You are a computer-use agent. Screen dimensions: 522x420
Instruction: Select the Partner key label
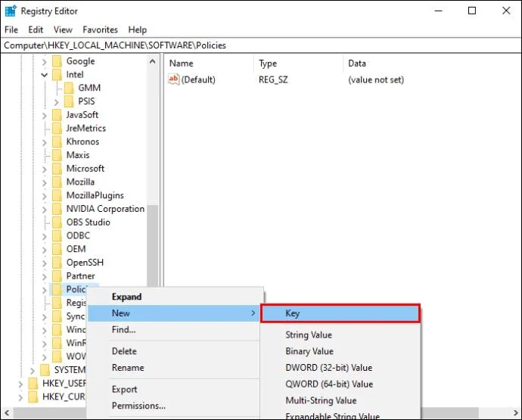click(80, 276)
